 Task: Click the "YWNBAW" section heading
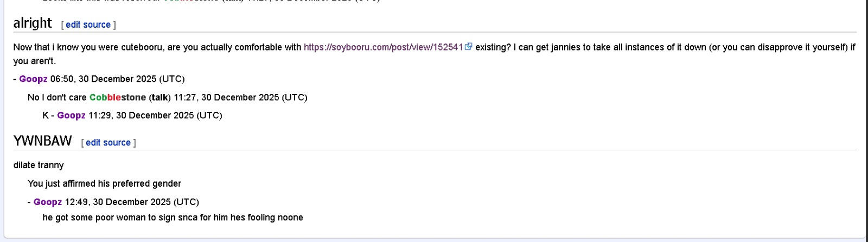click(42, 141)
